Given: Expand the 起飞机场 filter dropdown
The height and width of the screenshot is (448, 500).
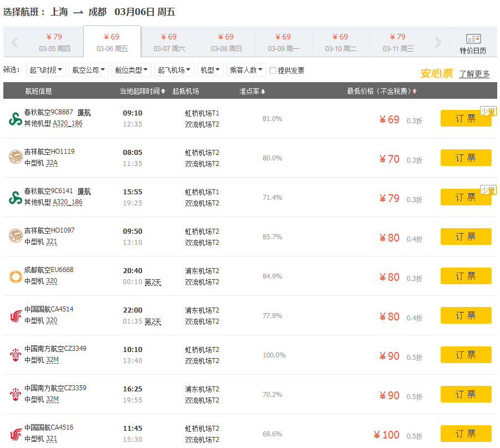Looking at the screenshot, I should [174, 69].
